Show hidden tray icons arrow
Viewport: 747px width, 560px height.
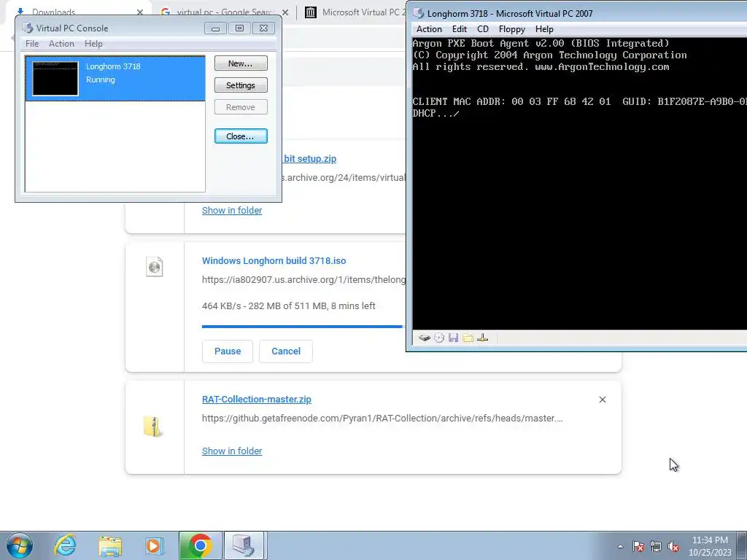pos(620,546)
